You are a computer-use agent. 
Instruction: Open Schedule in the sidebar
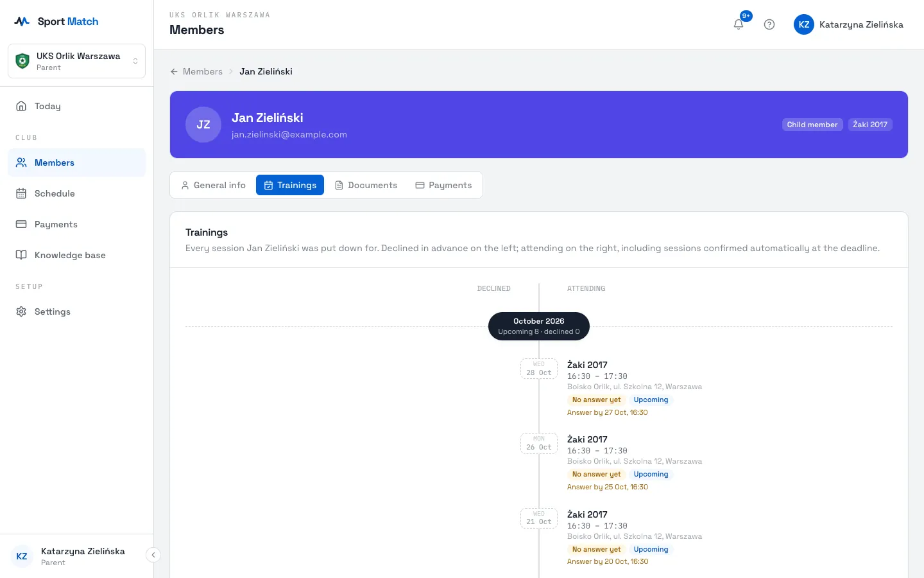point(76,193)
